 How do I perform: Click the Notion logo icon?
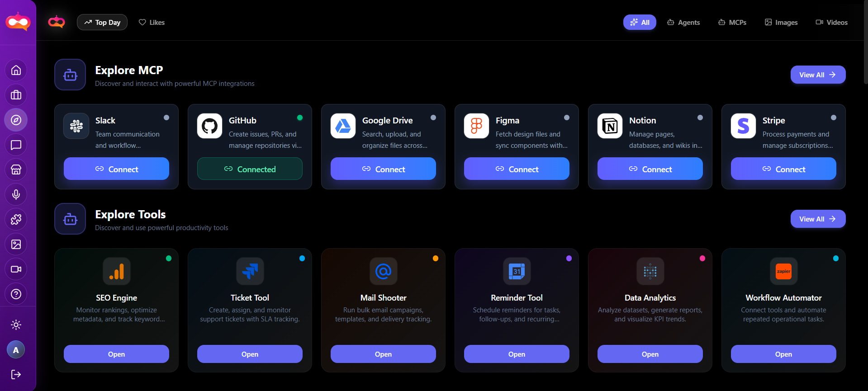tap(610, 126)
